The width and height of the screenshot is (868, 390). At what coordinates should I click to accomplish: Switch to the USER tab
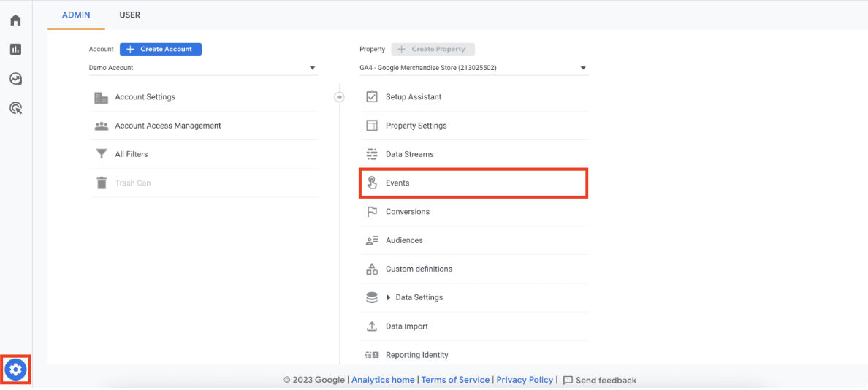click(x=130, y=15)
